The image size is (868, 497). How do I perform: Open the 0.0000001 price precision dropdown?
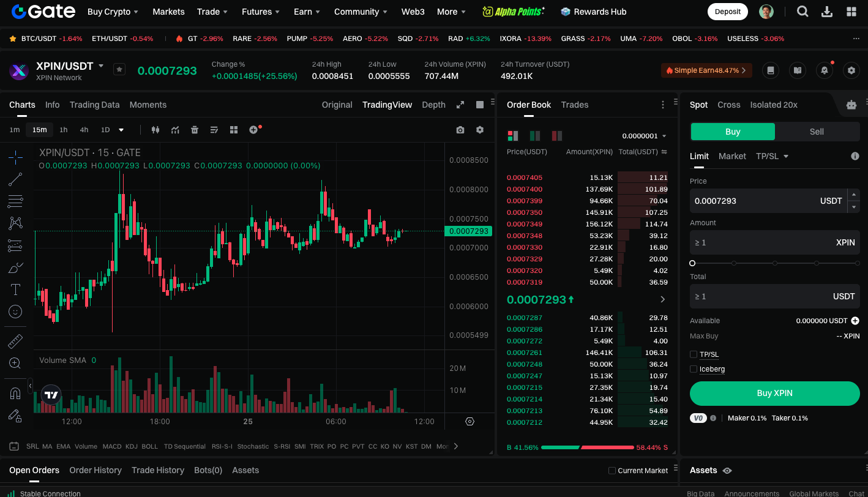click(x=644, y=136)
